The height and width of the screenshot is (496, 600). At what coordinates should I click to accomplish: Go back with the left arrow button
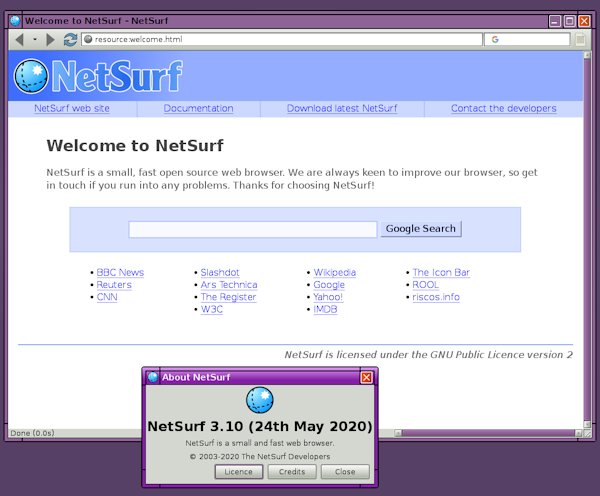[20, 39]
